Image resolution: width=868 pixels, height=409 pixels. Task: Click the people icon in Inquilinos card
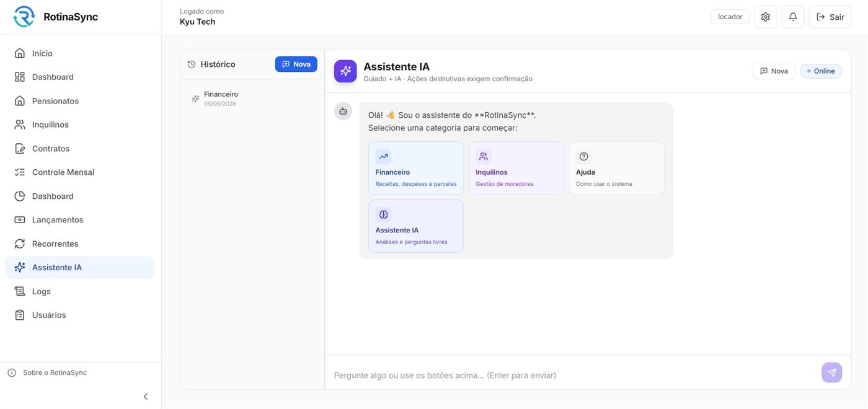click(x=484, y=157)
